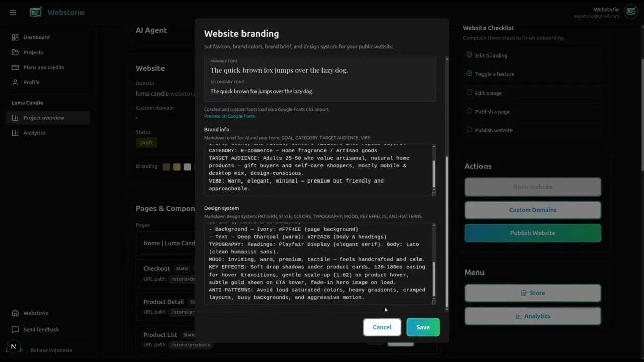Click the webstorio@gmail.com account text

[x=596, y=16]
